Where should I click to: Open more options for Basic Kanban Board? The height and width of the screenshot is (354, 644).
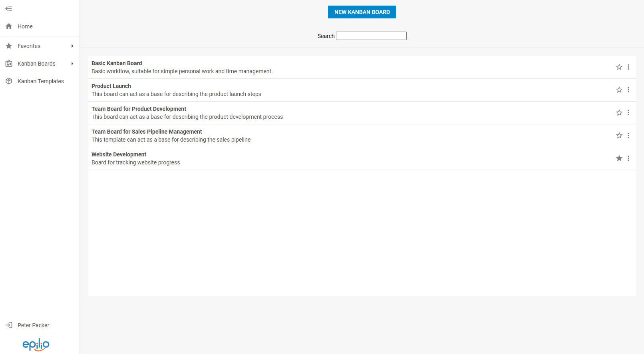[x=628, y=67]
